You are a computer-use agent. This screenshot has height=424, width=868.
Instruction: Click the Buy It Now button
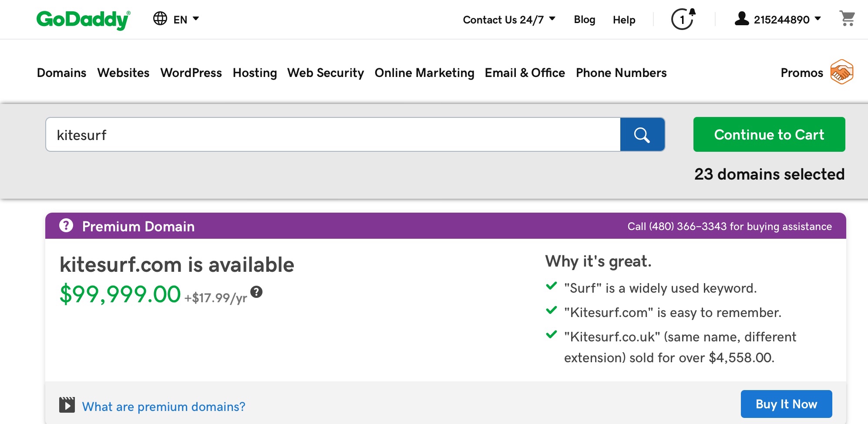coord(786,404)
